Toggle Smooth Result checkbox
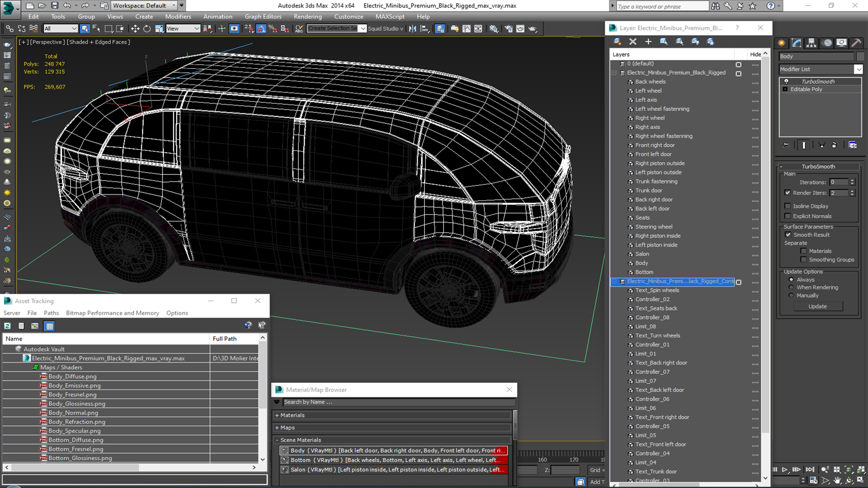The image size is (868, 488). tap(788, 235)
